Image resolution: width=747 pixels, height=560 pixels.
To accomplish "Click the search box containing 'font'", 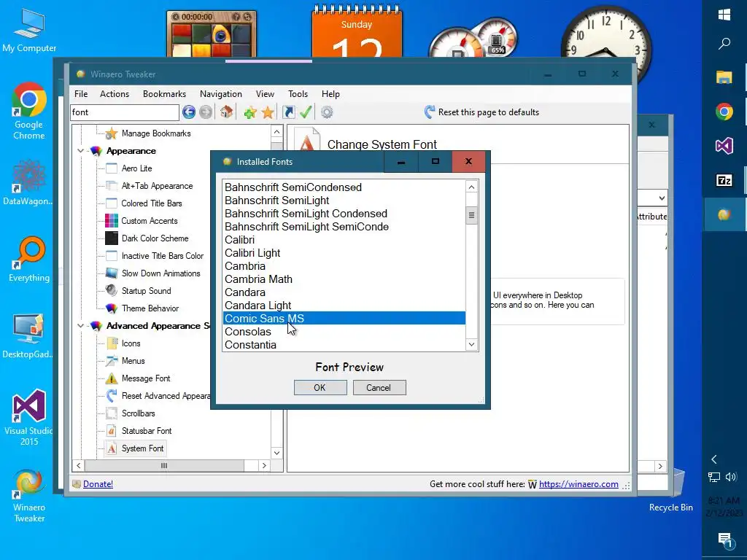I will [125, 112].
